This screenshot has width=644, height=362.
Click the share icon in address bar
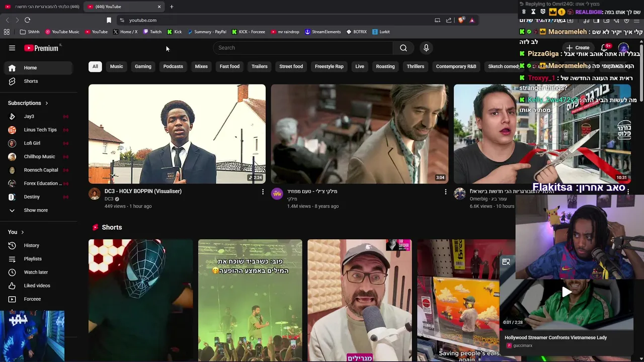pyautogui.click(x=449, y=20)
